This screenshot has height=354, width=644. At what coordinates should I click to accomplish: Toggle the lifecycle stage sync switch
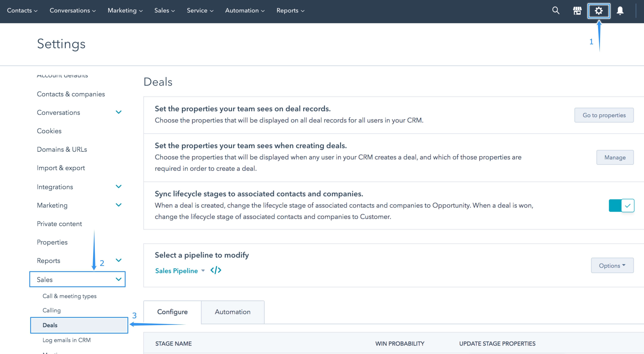[622, 205]
